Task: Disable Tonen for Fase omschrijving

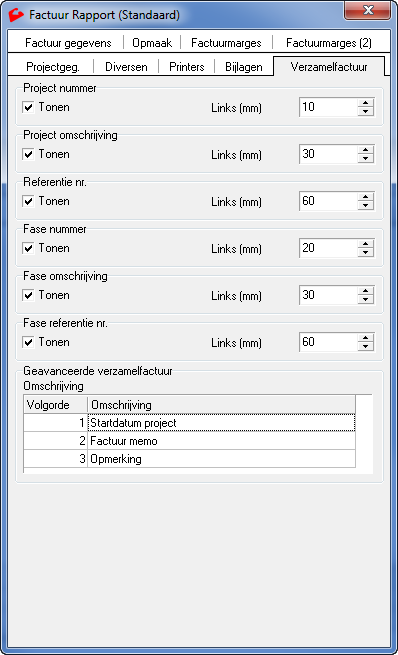Action: [28, 295]
